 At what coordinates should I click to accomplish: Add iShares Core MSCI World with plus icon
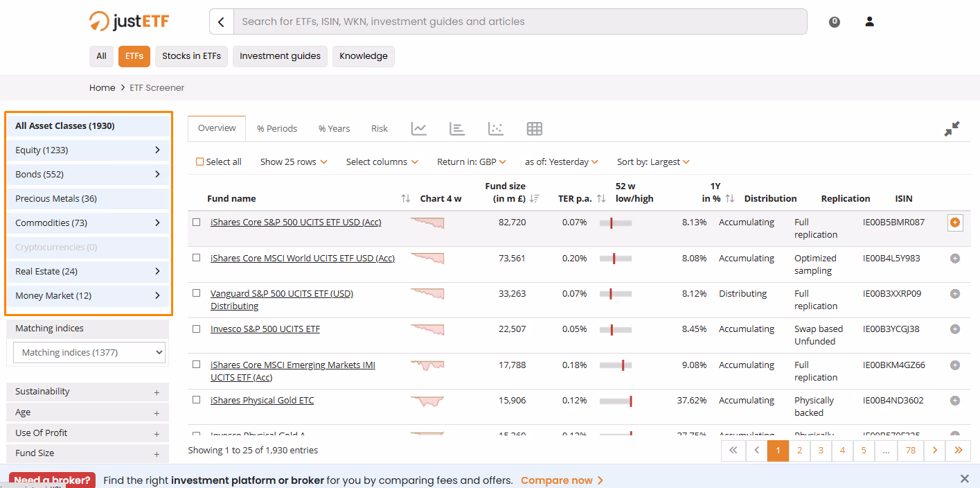click(x=955, y=258)
